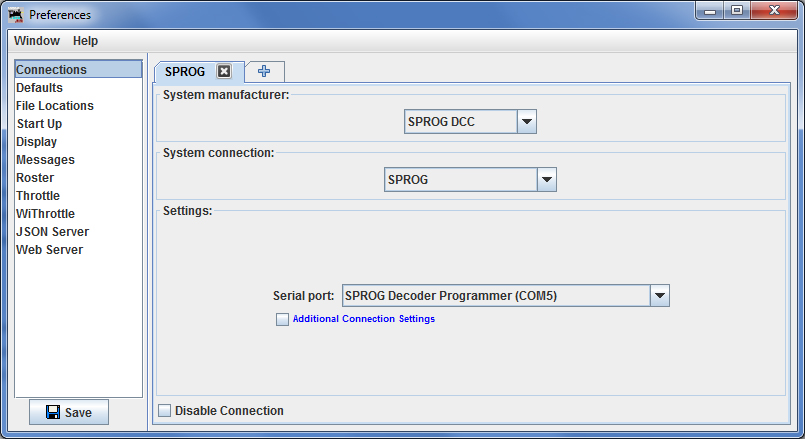Viewport: 805px width, 439px height.
Task: Maximize the Preferences window
Action: pyautogui.click(x=737, y=10)
